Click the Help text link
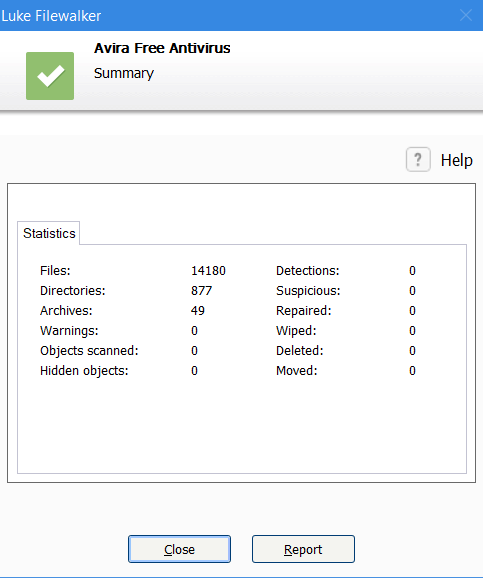Viewport: 483px width, 578px height. coord(456,160)
